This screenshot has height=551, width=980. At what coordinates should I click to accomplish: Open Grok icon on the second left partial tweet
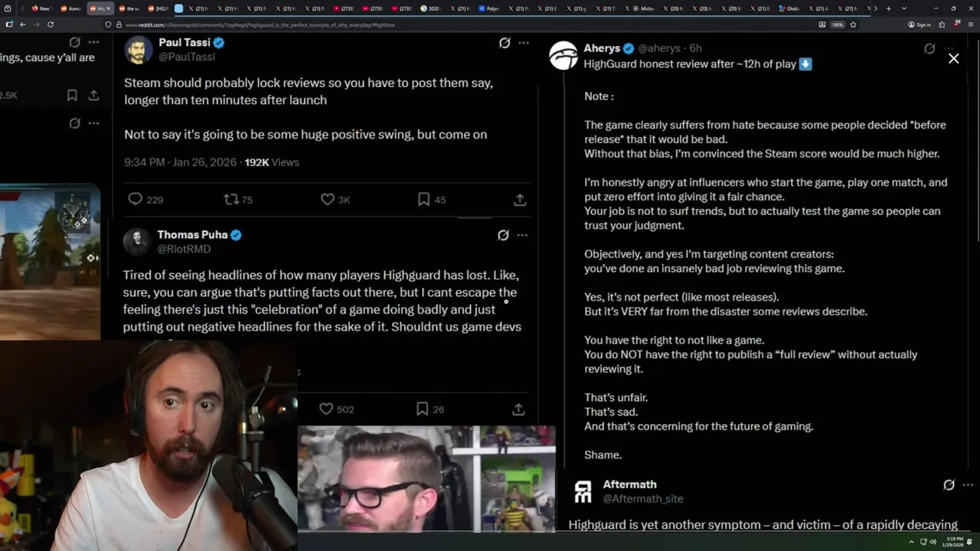click(x=74, y=123)
